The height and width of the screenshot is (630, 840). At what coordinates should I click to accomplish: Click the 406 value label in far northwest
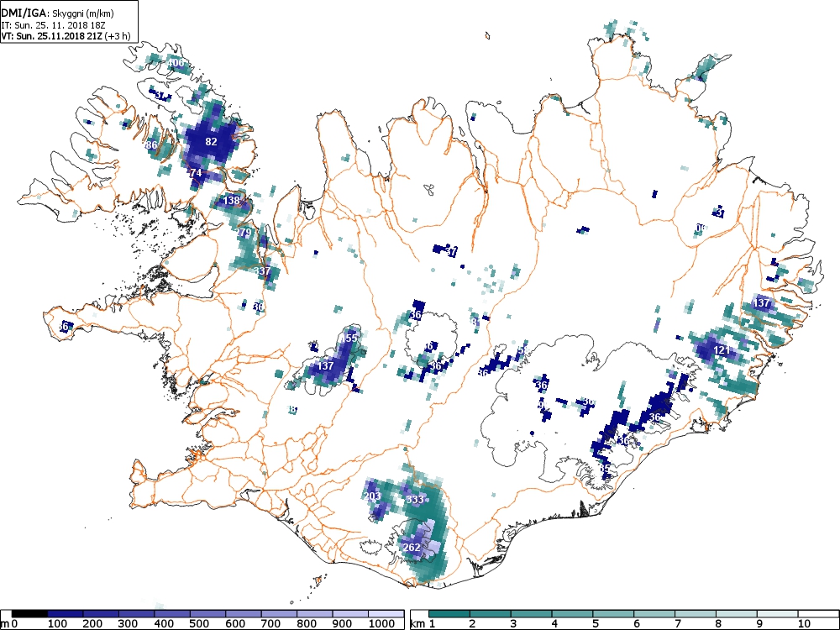tap(176, 63)
